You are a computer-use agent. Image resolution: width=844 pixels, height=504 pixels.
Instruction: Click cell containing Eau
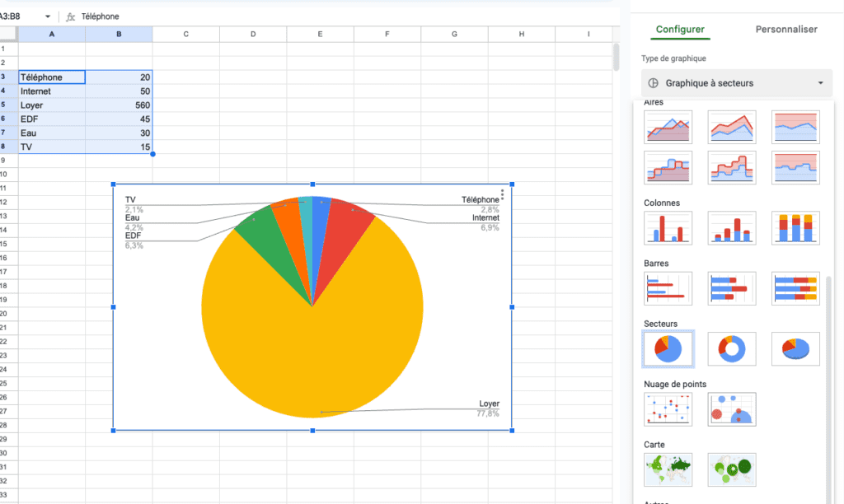(x=52, y=133)
